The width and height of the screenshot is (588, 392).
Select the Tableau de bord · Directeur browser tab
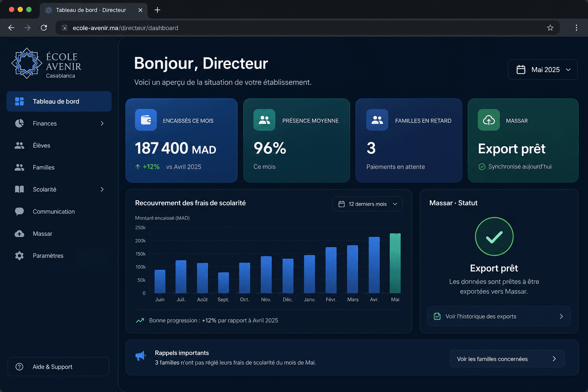[x=94, y=10]
